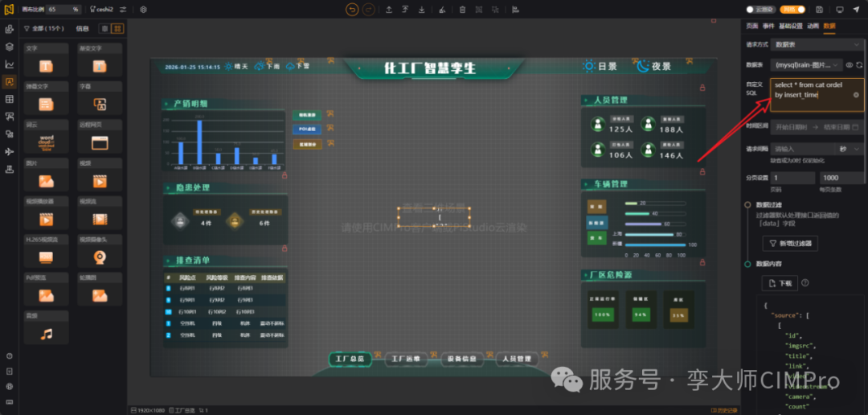The image size is (868, 415).
Task: Toggle the eye preview icon beside data table
Action: pos(850,65)
